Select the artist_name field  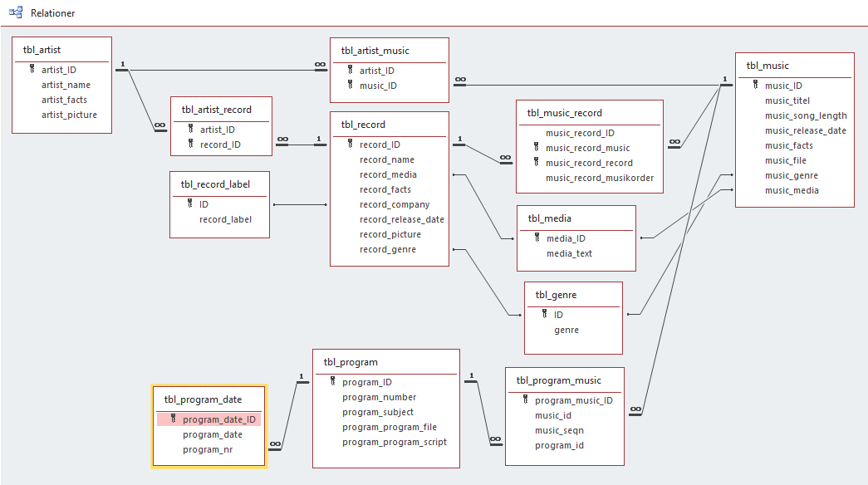[66, 85]
